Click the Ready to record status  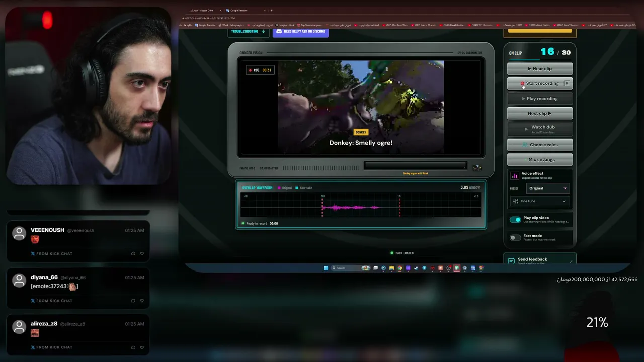260,223
